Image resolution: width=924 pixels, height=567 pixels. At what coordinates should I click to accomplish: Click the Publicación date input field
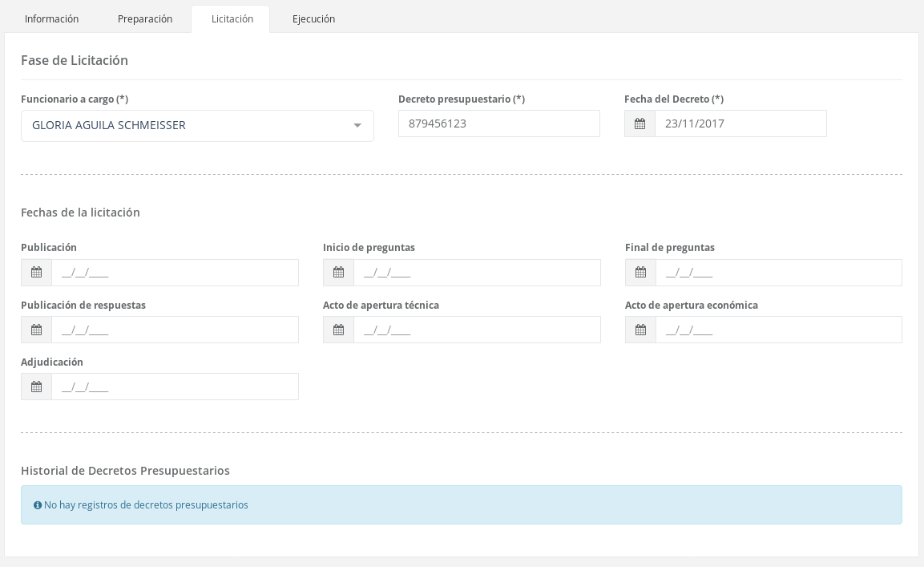[x=175, y=273]
